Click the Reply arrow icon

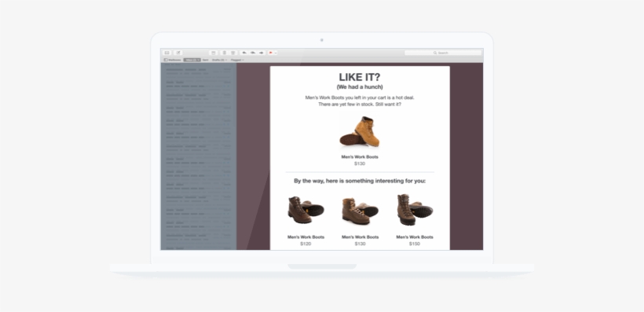(x=244, y=53)
